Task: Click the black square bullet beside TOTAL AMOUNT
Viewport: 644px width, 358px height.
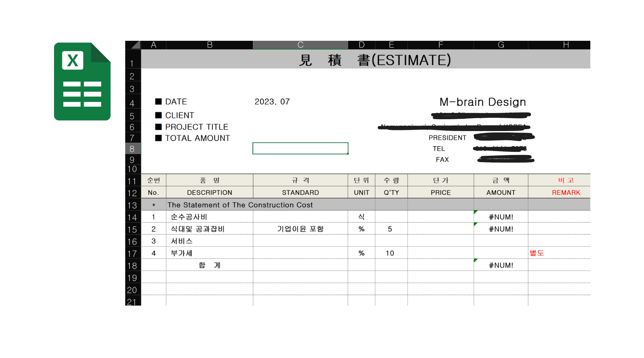Action: pos(158,138)
